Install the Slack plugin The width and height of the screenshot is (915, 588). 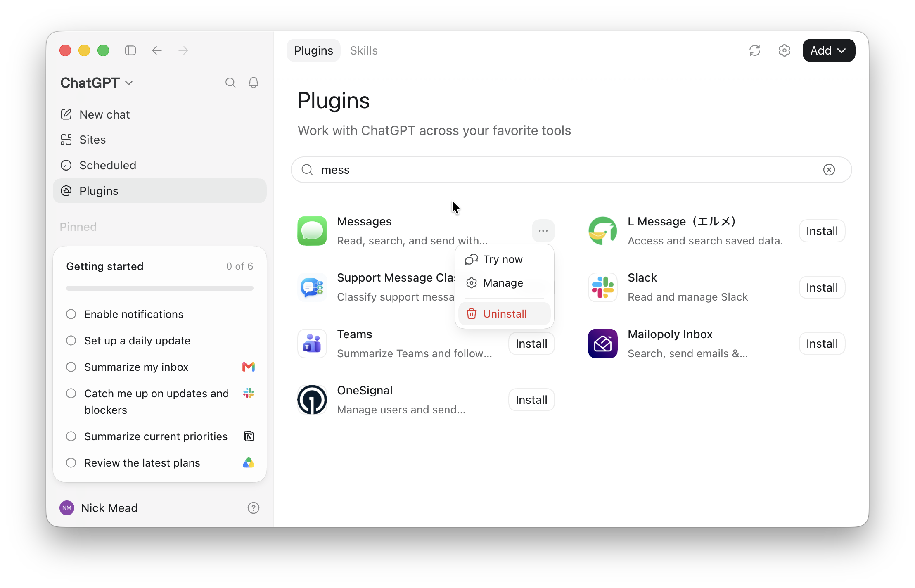pos(822,287)
